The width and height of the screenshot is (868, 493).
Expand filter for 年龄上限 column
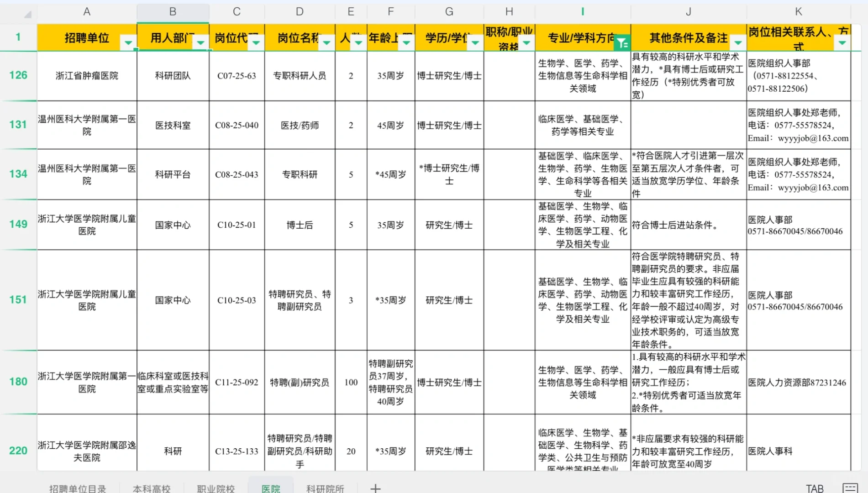406,43
